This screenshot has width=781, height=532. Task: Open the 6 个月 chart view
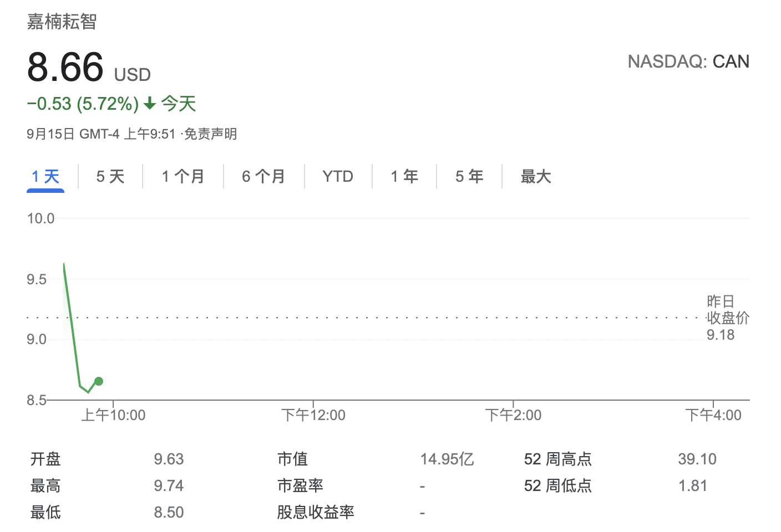click(263, 177)
